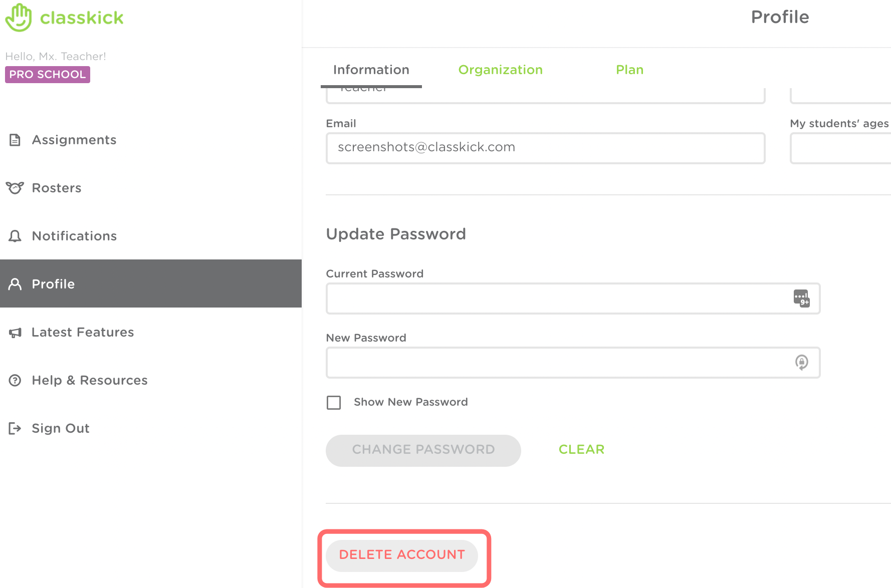This screenshot has width=891, height=588.
Task: Select the Information tab
Action: tap(371, 70)
